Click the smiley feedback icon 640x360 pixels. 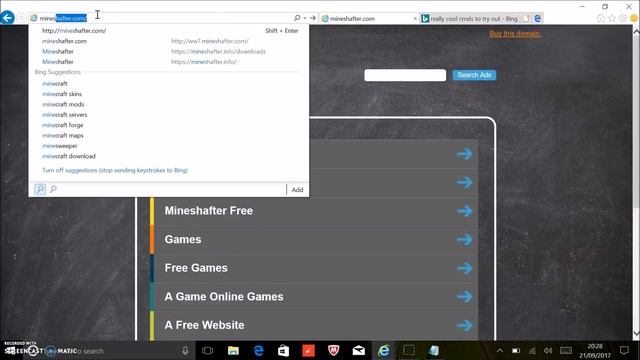coord(634,18)
